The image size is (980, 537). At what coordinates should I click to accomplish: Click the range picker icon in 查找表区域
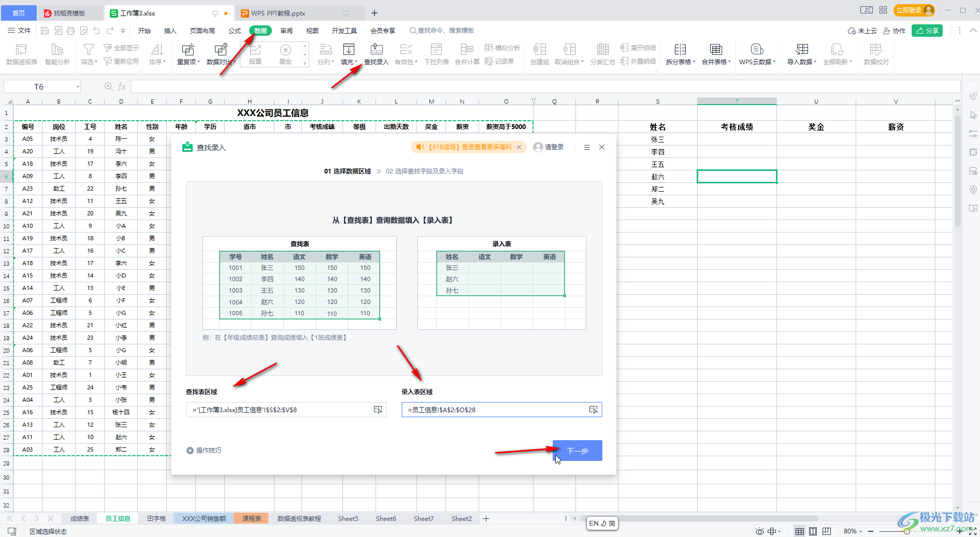[378, 410]
